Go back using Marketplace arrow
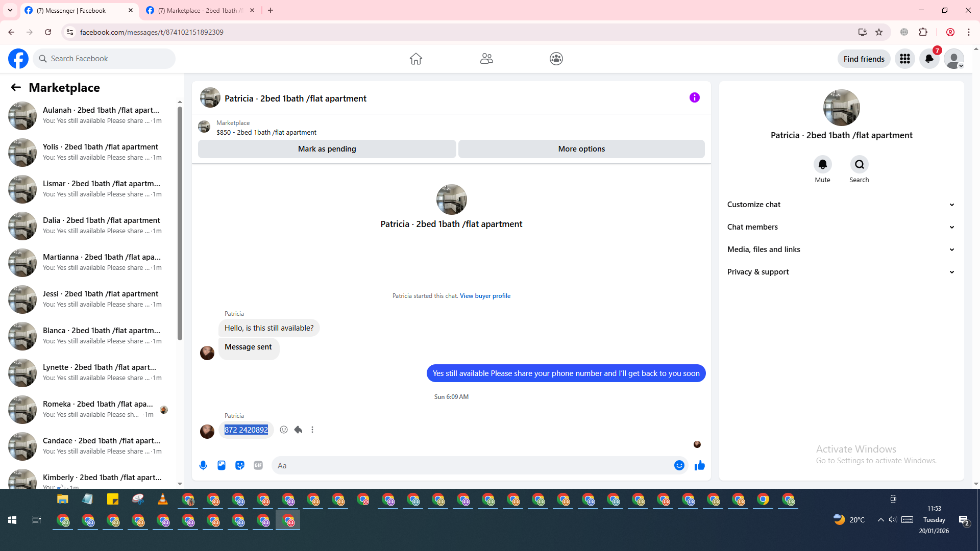Screen dimensions: 980x551 [x=16, y=88]
